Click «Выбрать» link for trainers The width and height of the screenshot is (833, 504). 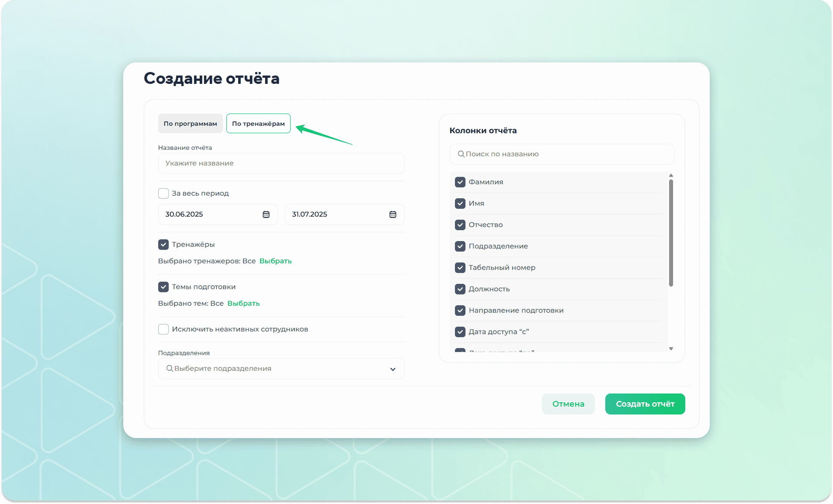275,261
